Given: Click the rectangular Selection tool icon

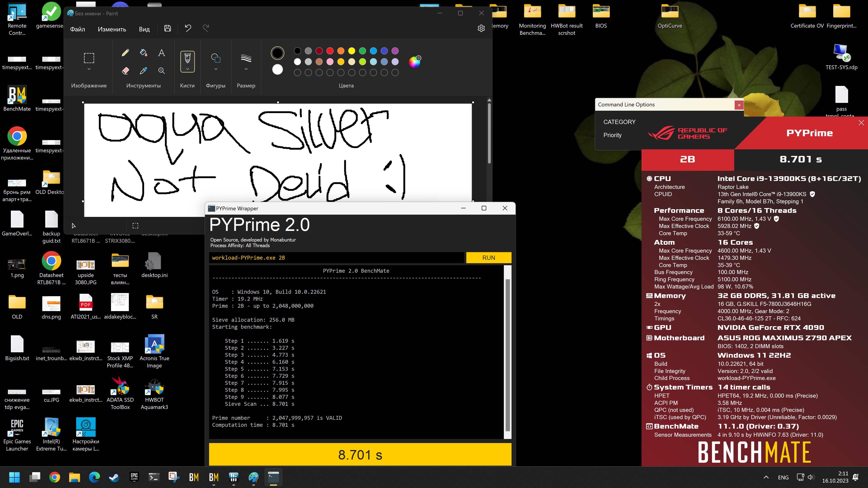Looking at the screenshot, I should [x=89, y=58].
